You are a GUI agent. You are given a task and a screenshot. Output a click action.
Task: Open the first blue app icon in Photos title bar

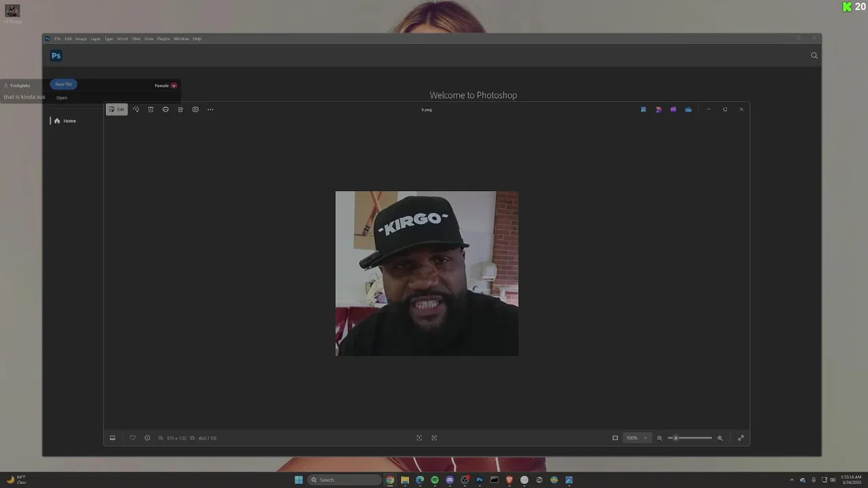[644, 109]
